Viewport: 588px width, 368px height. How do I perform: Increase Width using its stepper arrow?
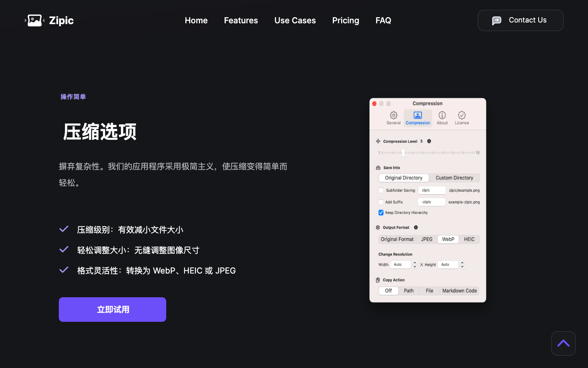tap(414, 263)
